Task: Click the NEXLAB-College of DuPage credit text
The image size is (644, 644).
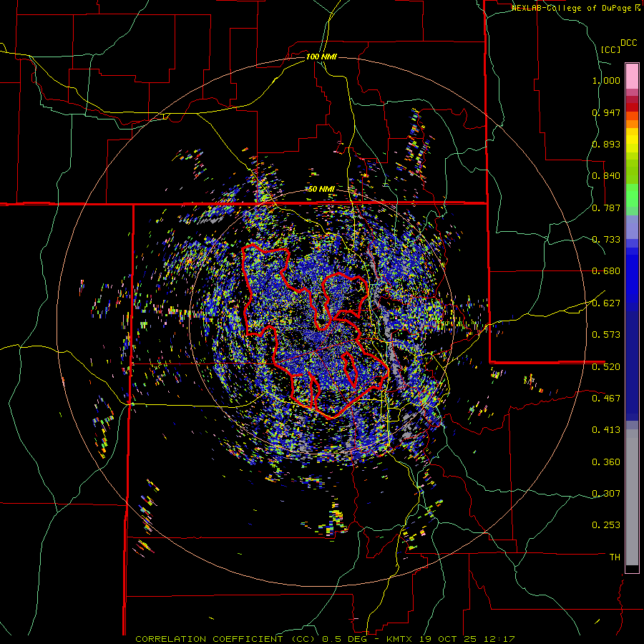Action: 572,8
